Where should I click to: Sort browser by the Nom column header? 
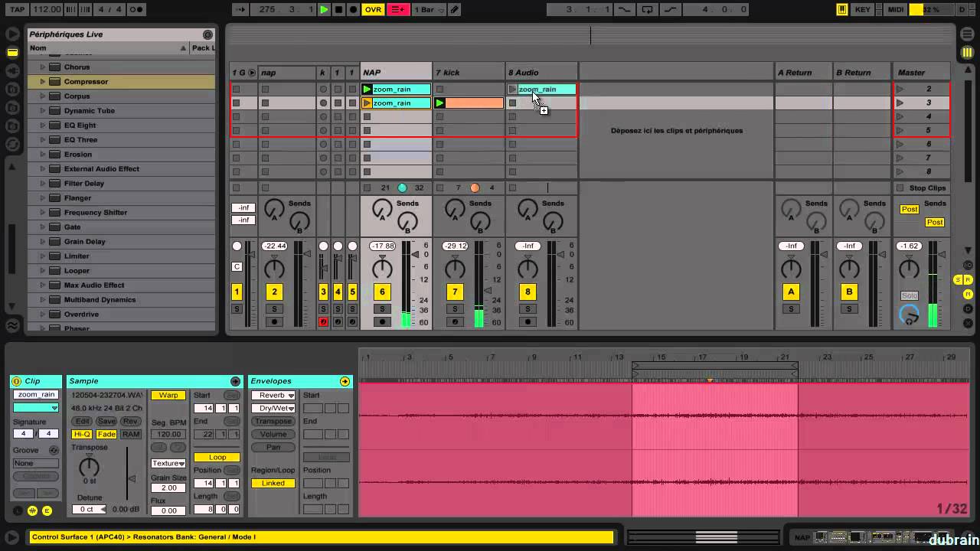(x=107, y=47)
